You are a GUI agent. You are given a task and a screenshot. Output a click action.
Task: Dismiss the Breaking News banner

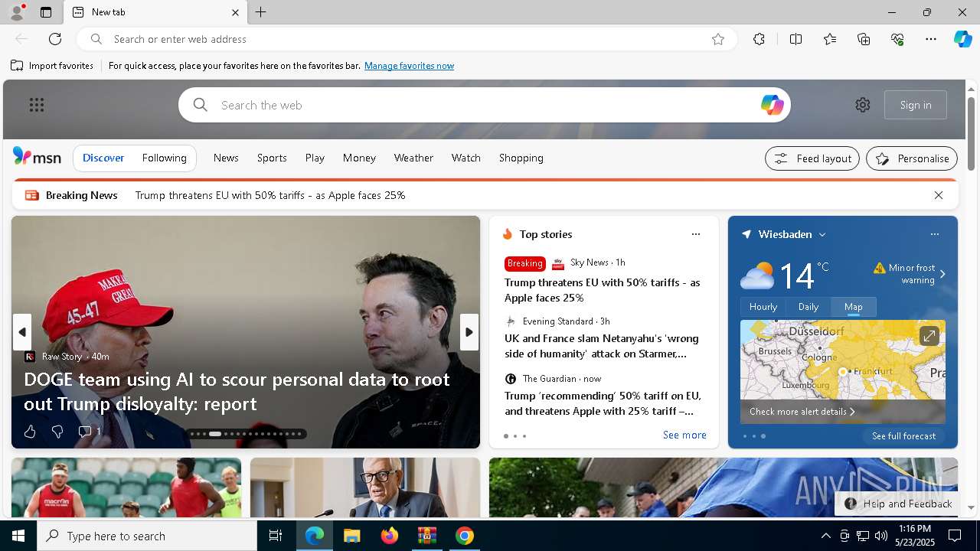click(939, 195)
